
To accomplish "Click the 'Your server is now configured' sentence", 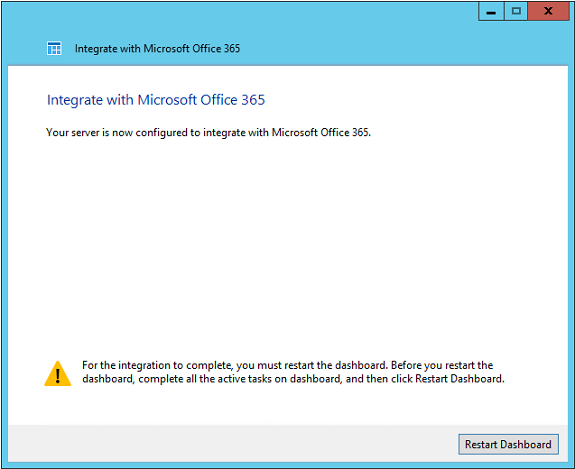I will (x=208, y=132).
